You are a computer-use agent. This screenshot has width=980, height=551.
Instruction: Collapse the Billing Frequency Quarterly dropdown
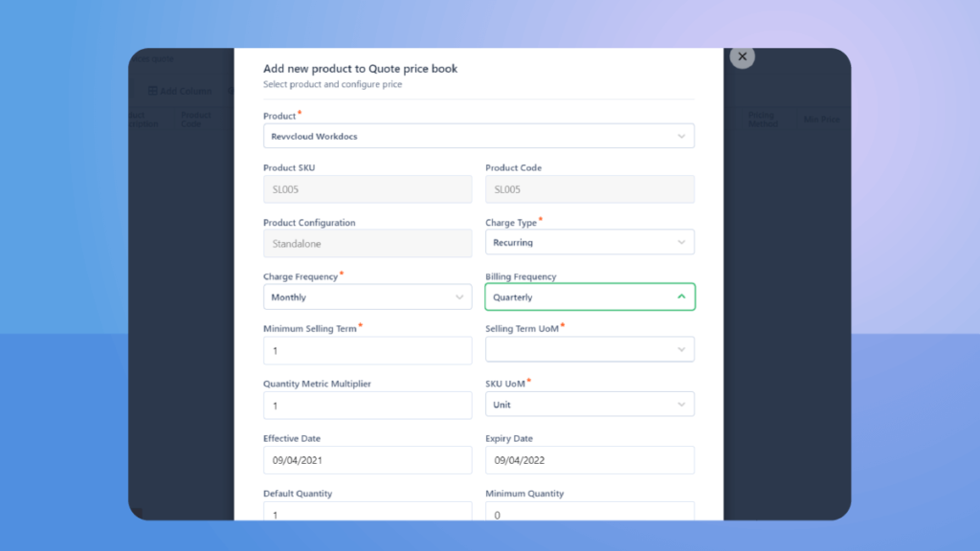pos(590,298)
